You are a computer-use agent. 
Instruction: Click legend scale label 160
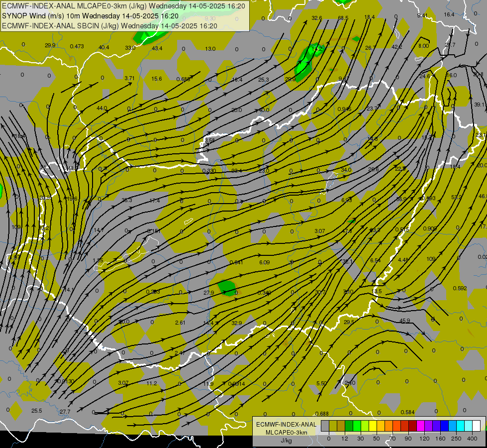click(440, 439)
